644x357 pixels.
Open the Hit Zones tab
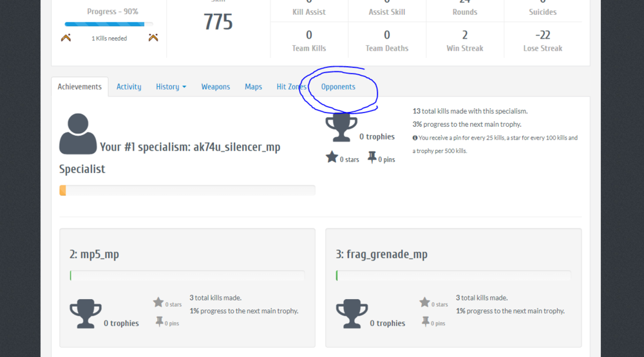291,87
